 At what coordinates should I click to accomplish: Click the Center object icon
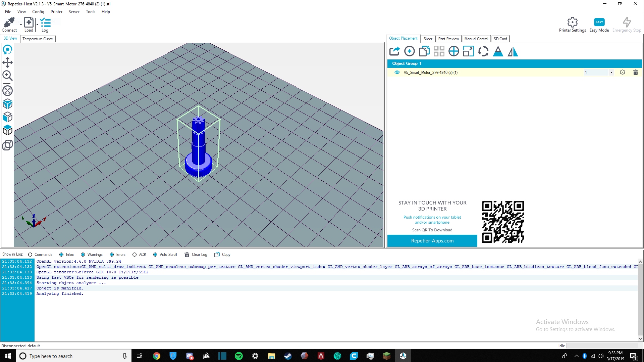coord(453,51)
